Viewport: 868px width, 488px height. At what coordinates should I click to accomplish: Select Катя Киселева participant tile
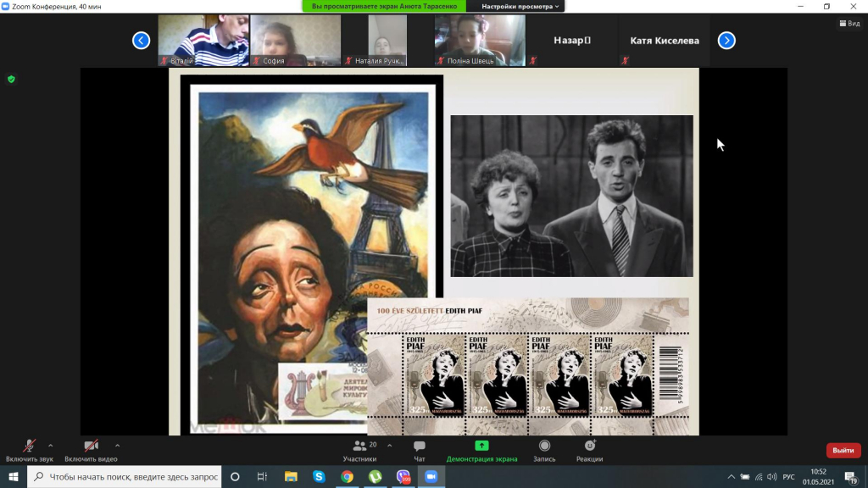point(665,41)
